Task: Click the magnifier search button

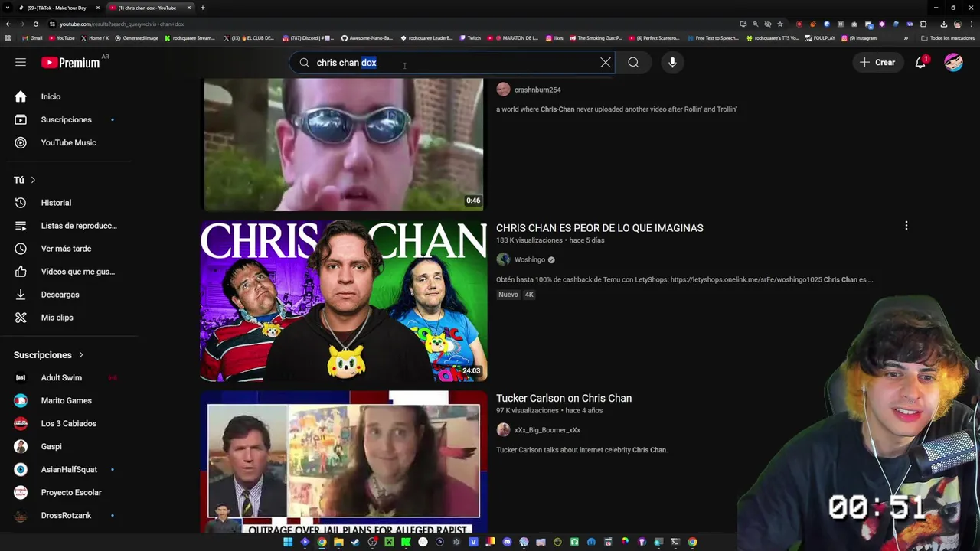Action: coord(633,63)
